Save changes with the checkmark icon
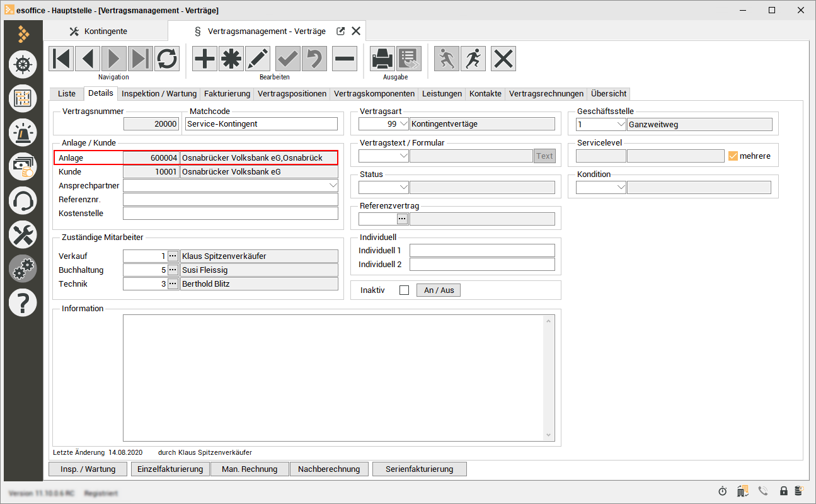Screen dimensions: 816x504 point(288,59)
